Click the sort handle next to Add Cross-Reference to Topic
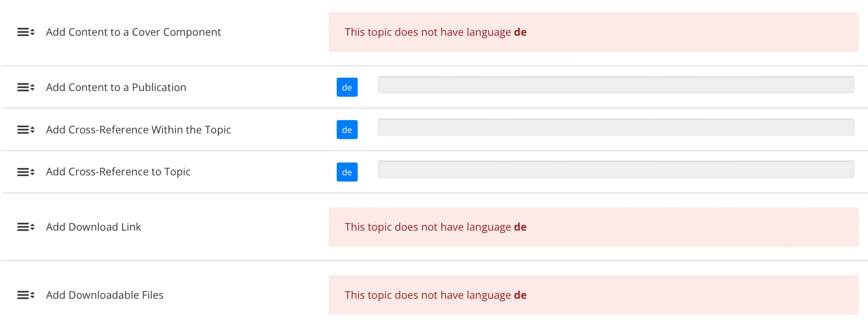 [x=25, y=172]
